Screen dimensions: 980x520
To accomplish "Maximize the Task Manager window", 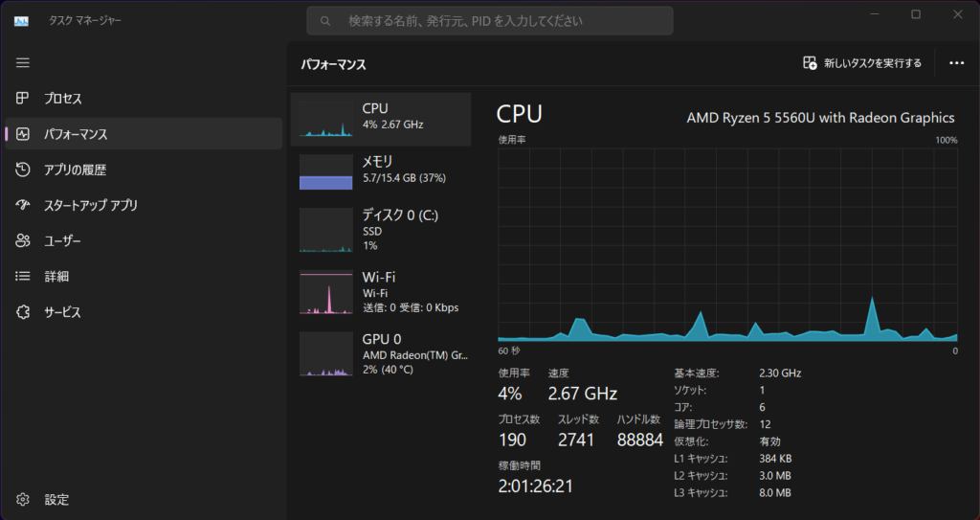I will [916, 13].
